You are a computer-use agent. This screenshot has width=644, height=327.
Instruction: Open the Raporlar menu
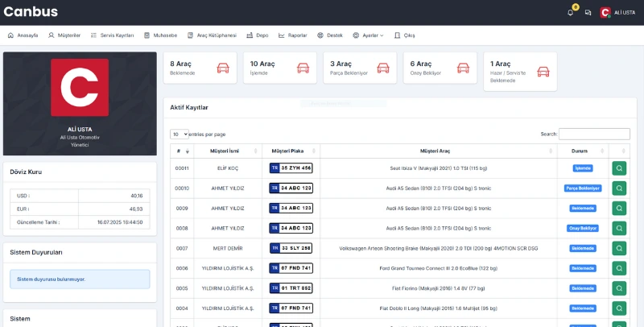292,35
